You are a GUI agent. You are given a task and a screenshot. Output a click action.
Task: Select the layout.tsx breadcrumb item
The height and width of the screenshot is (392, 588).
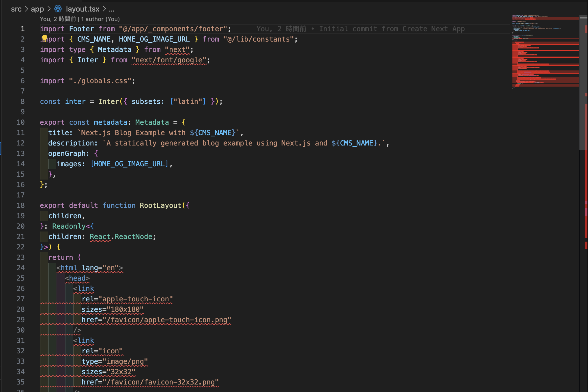tap(83, 9)
